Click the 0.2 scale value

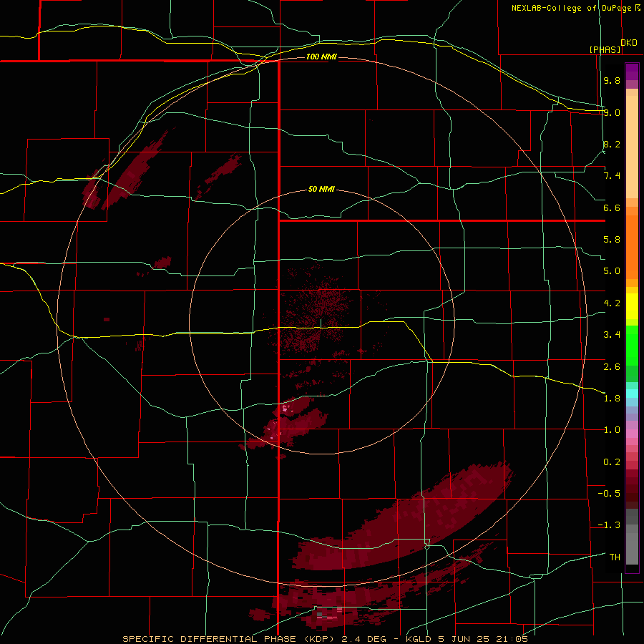[612, 462]
